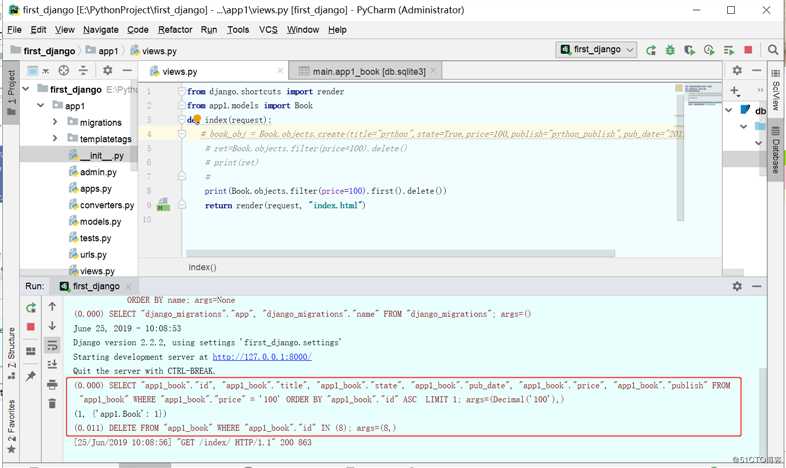Pin the Run tab

tap(31, 376)
